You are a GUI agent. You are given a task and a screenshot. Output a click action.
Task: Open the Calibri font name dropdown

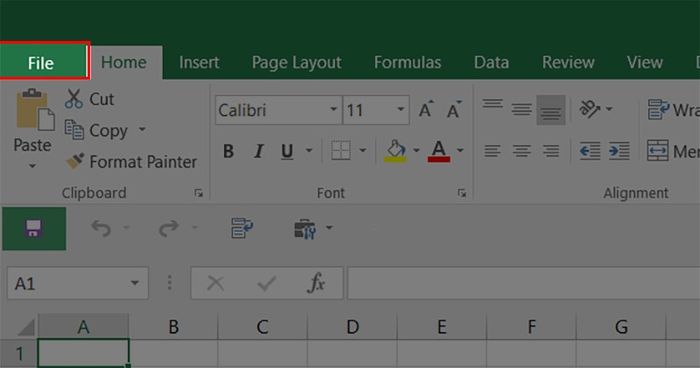click(333, 109)
